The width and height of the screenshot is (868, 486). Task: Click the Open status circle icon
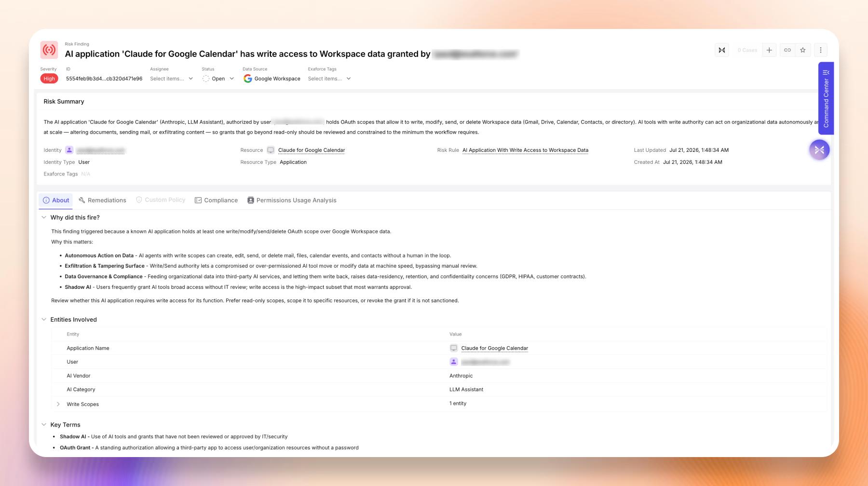(206, 79)
